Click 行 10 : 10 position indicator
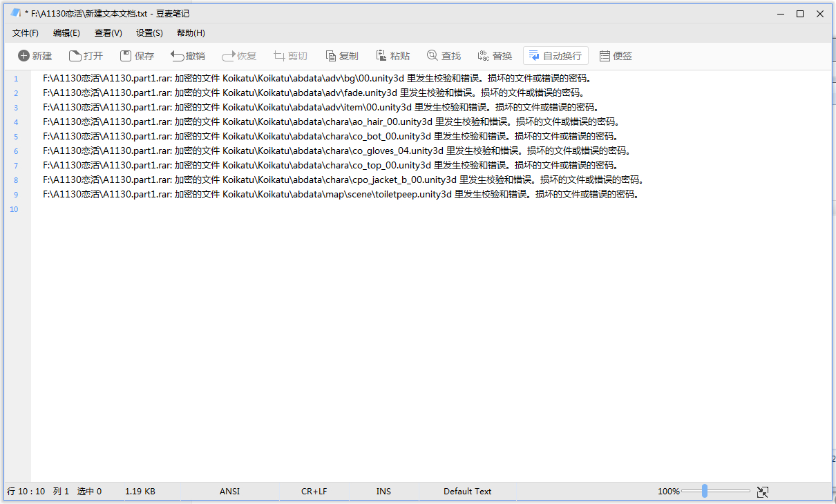 tap(26, 492)
